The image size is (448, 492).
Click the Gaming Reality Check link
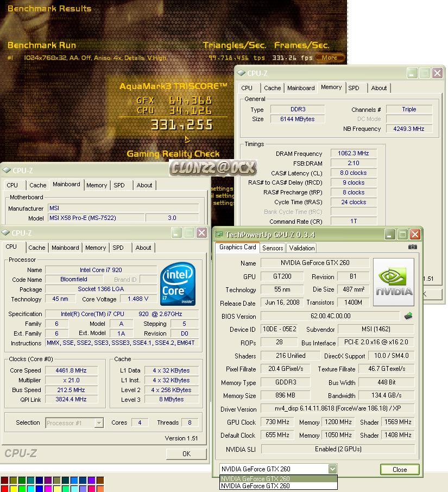click(173, 154)
